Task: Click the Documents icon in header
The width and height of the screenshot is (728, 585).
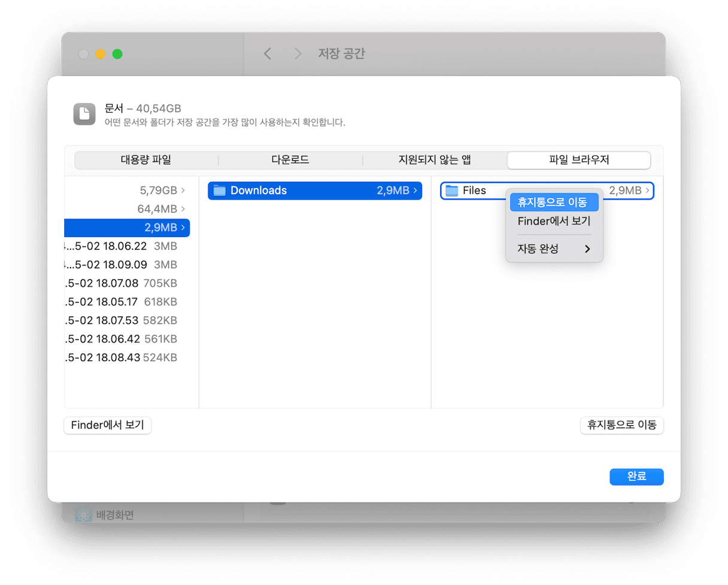Action: (84, 114)
